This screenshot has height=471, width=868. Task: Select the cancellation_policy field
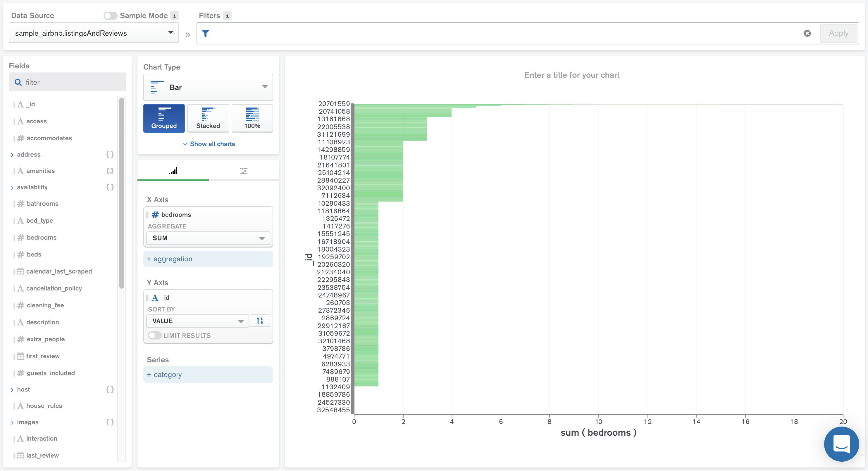tap(54, 288)
